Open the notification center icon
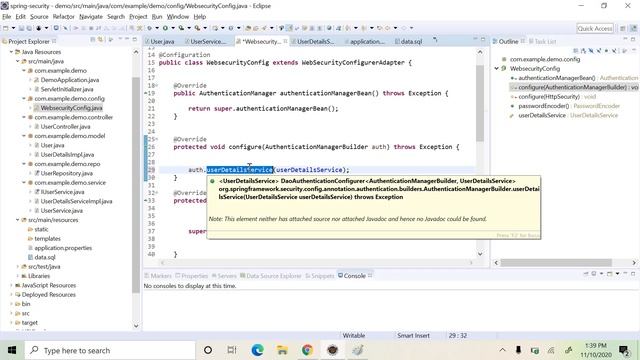This screenshot has height=360, width=640. 624,350
